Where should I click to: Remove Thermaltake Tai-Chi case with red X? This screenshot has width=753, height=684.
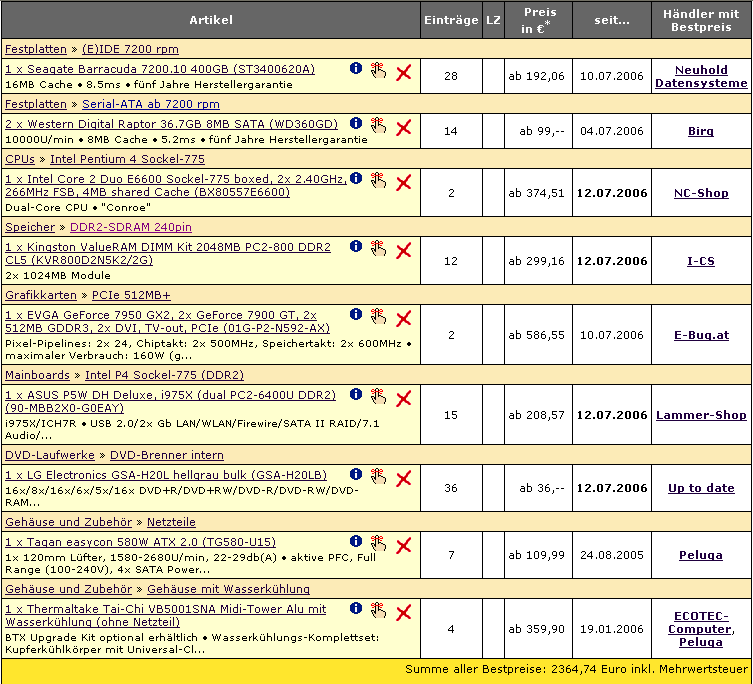pos(404,612)
